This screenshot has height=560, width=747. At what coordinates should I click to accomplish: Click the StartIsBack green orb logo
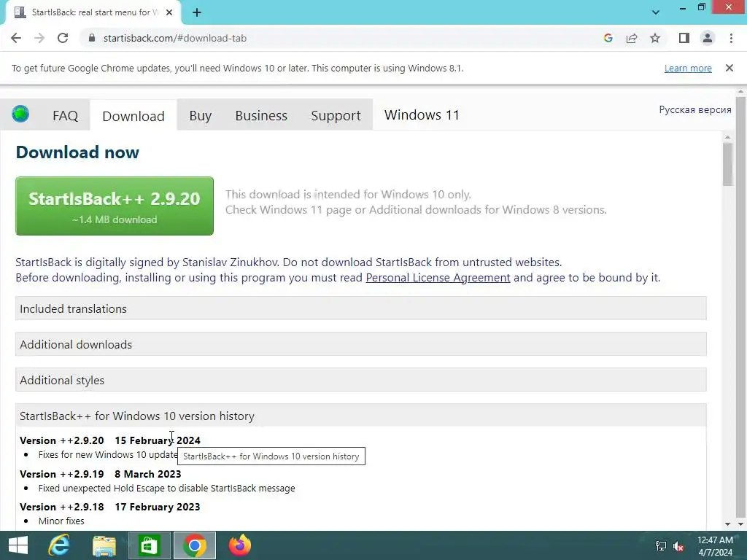(20, 114)
